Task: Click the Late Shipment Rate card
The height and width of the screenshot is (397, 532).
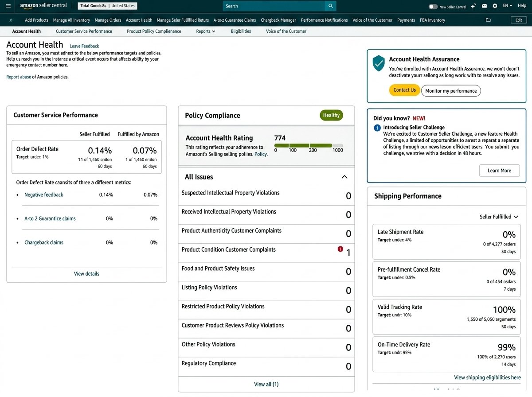Action: coord(446,241)
